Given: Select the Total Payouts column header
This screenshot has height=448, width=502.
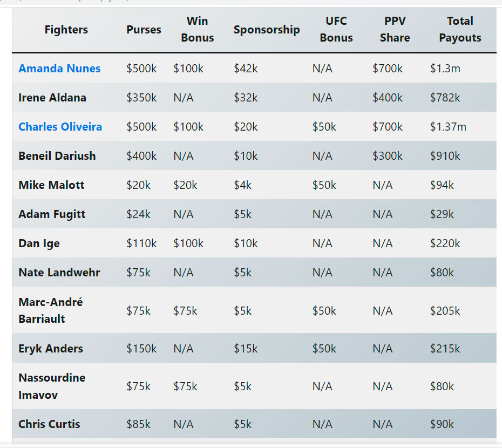Looking at the screenshot, I should (460, 30).
